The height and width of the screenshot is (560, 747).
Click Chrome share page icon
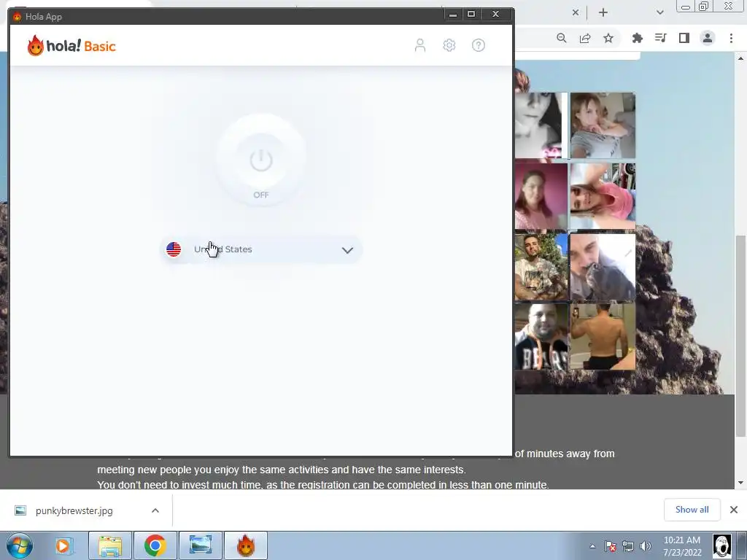pos(585,38)
